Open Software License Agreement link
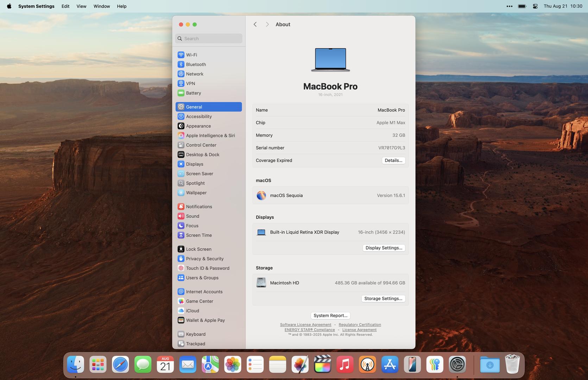 click(305, 325)
